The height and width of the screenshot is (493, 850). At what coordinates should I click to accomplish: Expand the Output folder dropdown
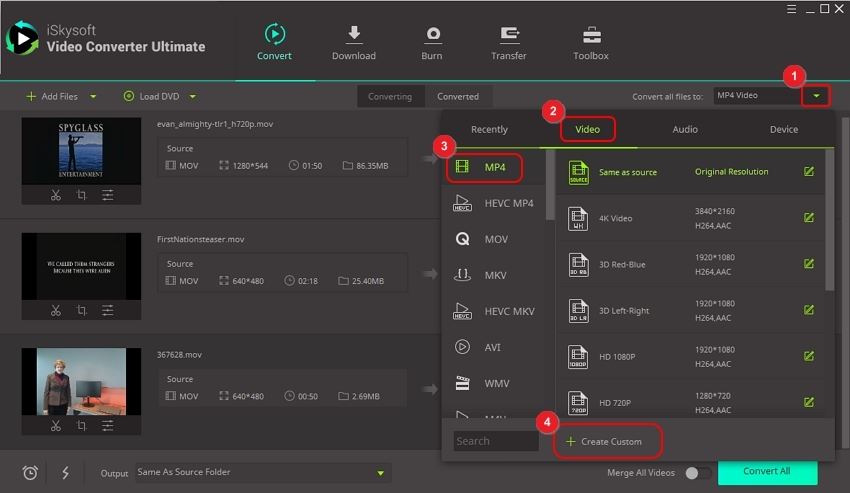(x=380, y=473)
